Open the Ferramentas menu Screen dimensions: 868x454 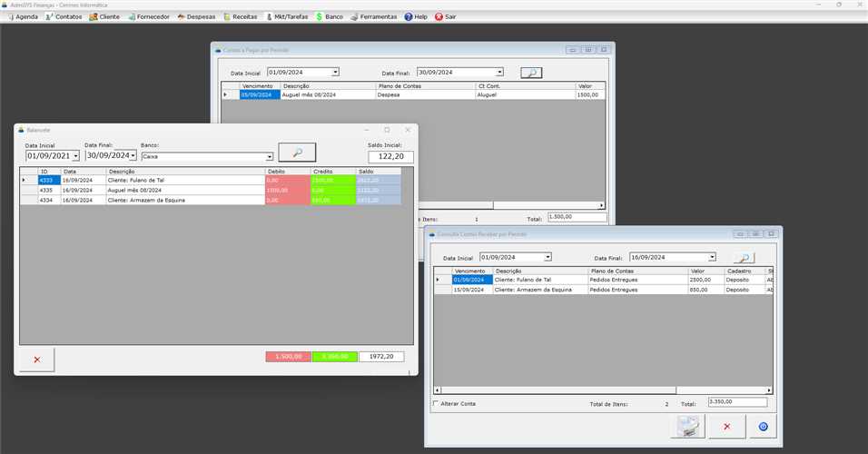click(373, 16)
